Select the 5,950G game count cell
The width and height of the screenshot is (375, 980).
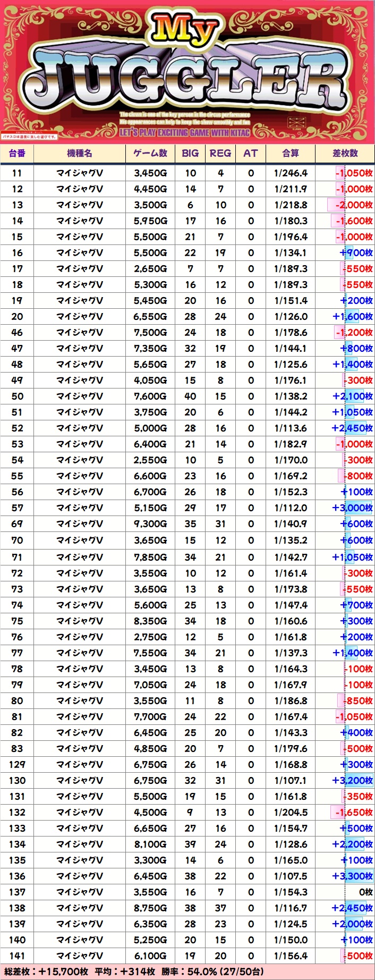pos(150,221)
